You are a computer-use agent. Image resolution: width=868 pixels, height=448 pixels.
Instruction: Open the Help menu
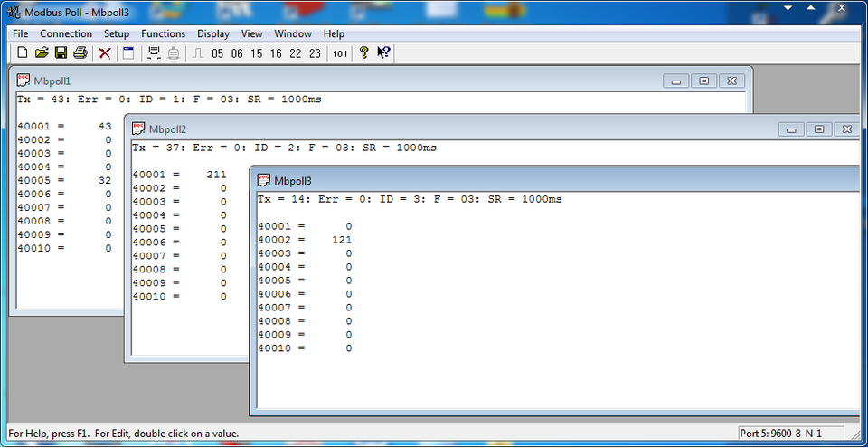pos(334,33)
